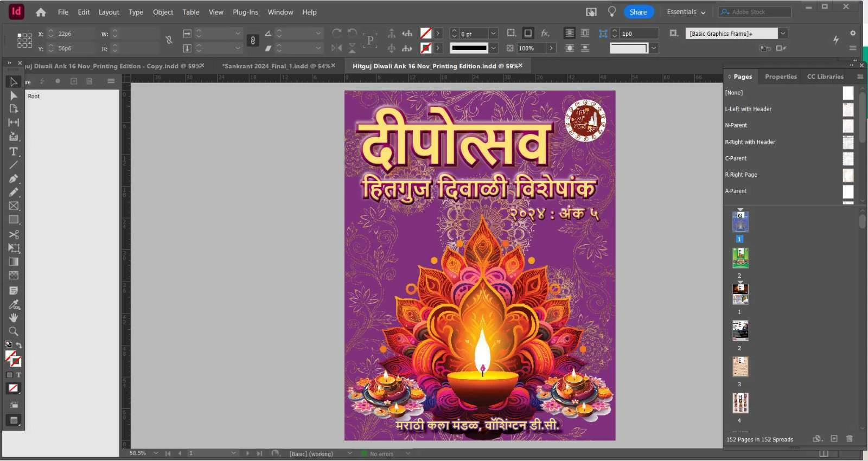
Task: Select the Hand tool
Action: pyautogui.click(x=14, y=318)
